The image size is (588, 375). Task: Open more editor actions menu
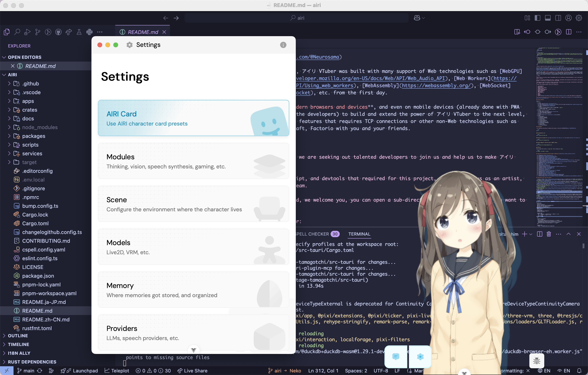point(579,32)
